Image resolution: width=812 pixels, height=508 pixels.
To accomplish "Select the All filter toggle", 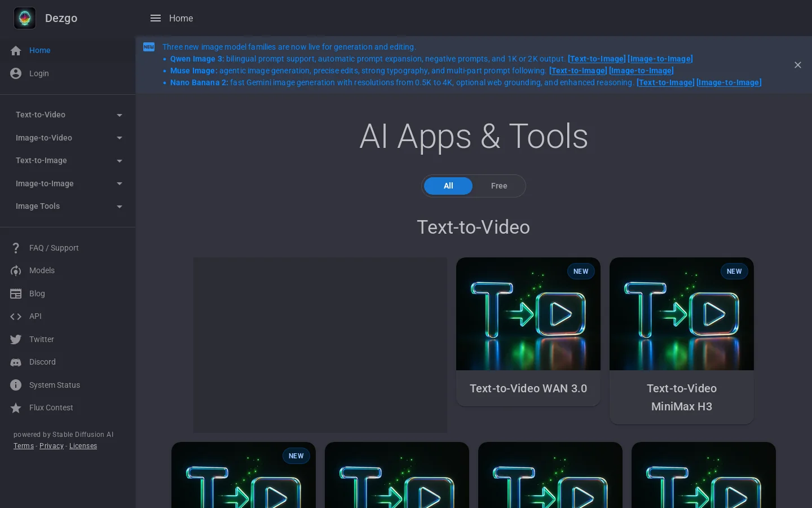I will tap(448, 186).
